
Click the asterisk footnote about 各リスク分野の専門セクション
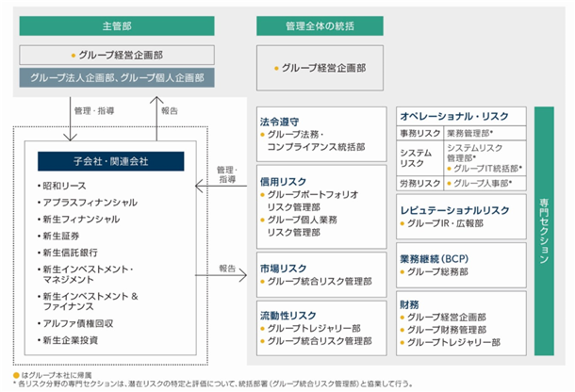tap(213, 384)
